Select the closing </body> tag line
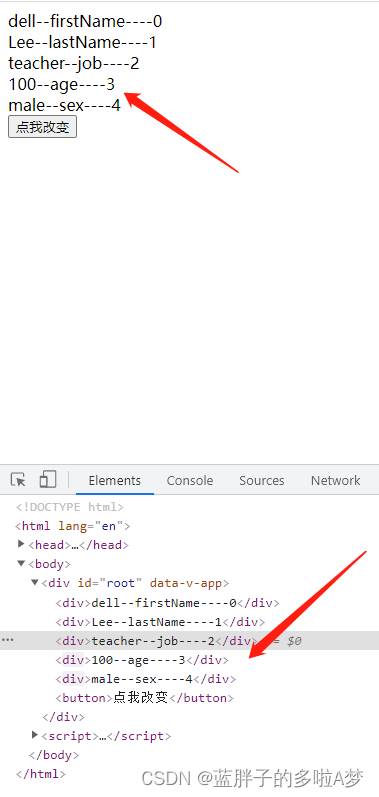 pos(54,755)
